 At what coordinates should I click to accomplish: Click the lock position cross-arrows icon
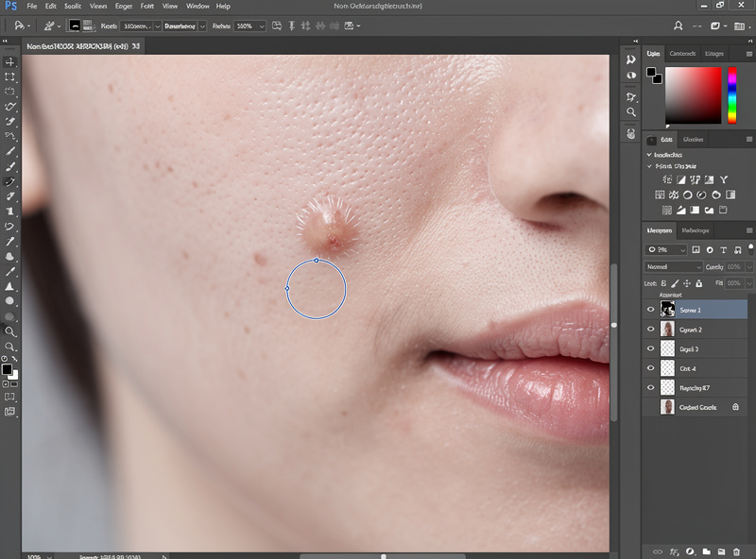pos(687,283)
